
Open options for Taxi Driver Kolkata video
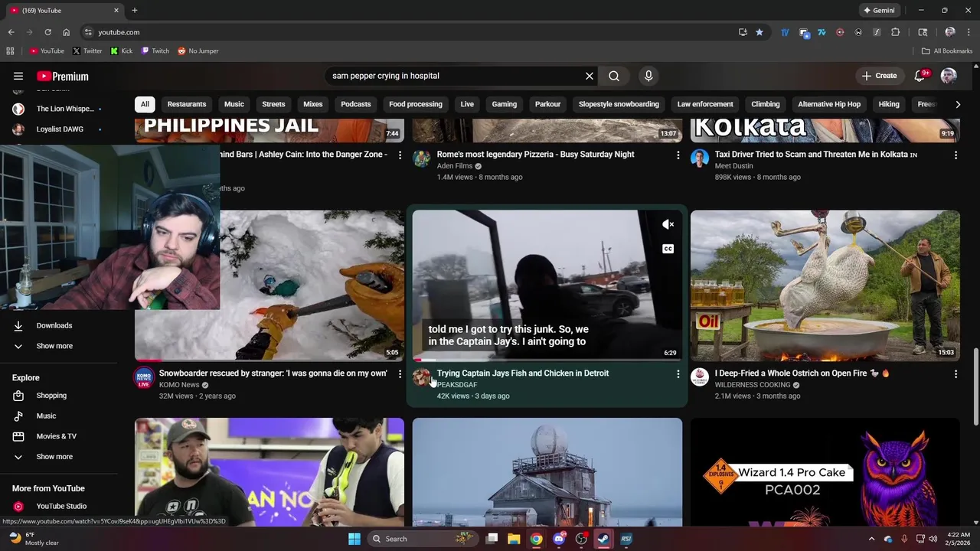coord(955,155)
